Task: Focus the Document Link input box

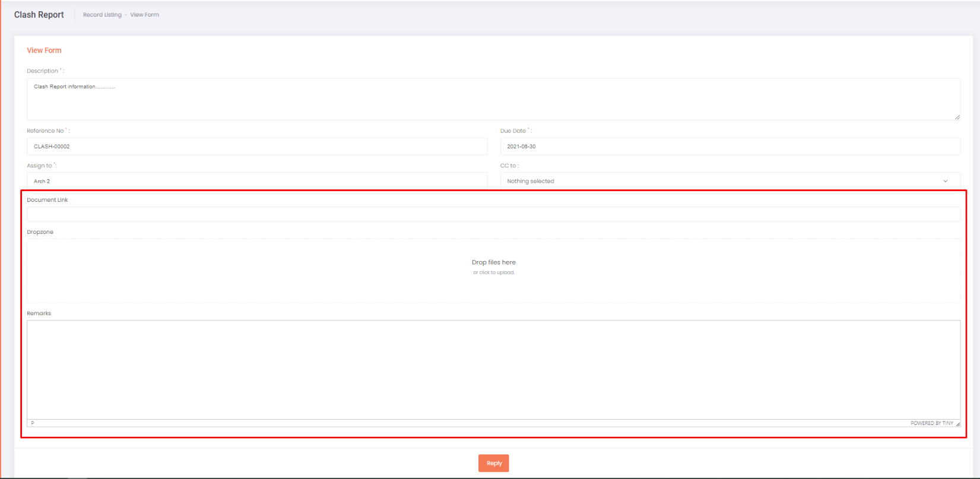Action: 493,214
